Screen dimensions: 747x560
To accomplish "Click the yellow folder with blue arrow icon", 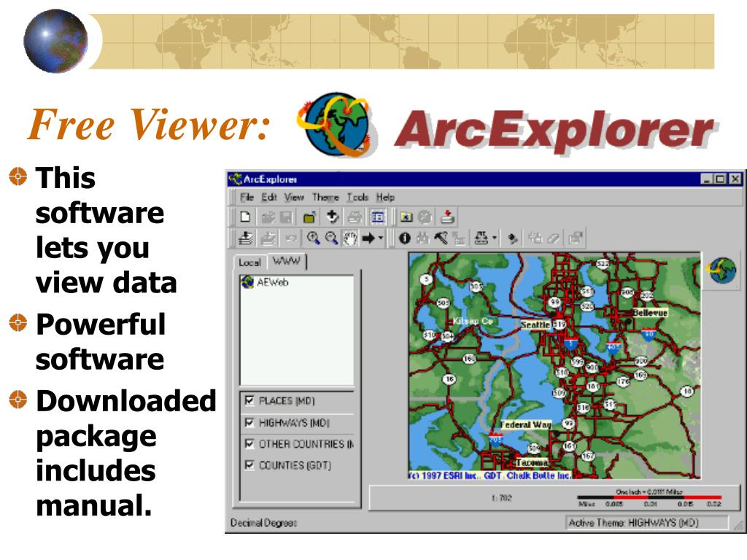I will point(406,217).
